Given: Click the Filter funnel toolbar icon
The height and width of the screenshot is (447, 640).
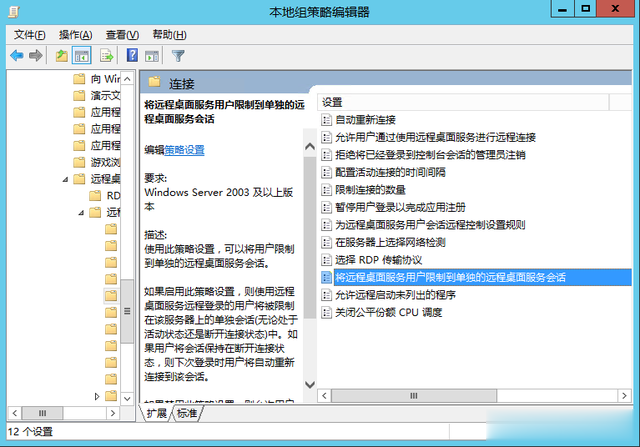Looking at the screenshot, I should [178, 56].
